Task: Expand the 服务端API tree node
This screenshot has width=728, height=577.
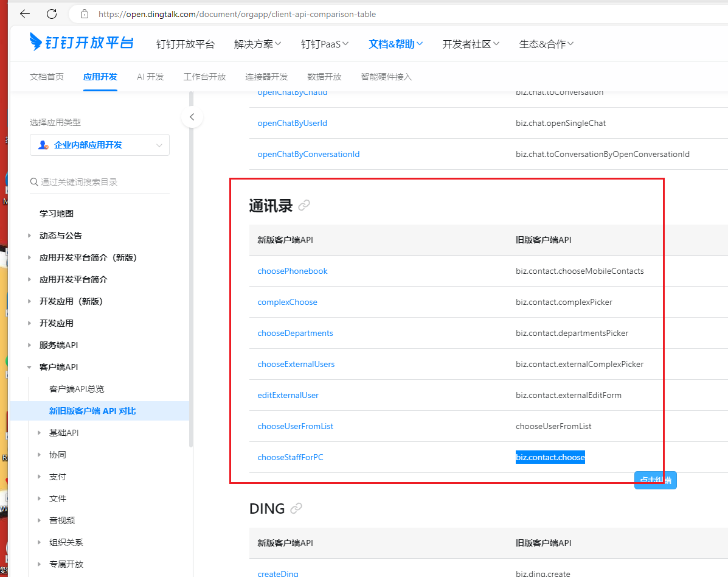Action: [x=29, y=344]
